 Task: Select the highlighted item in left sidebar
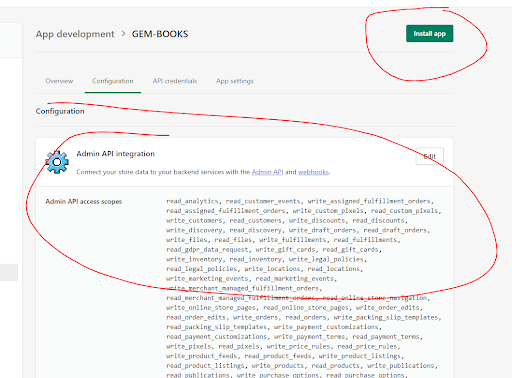pyautogui.click(x=9, y=272)
